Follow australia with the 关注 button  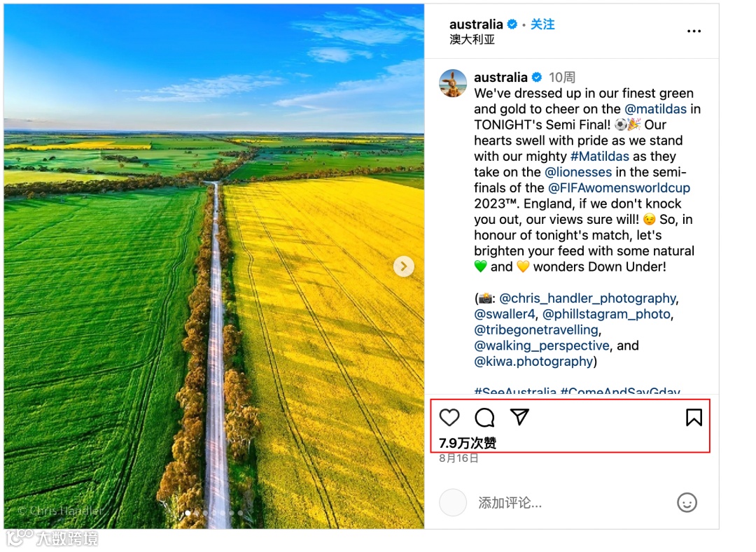click(542, 24)
